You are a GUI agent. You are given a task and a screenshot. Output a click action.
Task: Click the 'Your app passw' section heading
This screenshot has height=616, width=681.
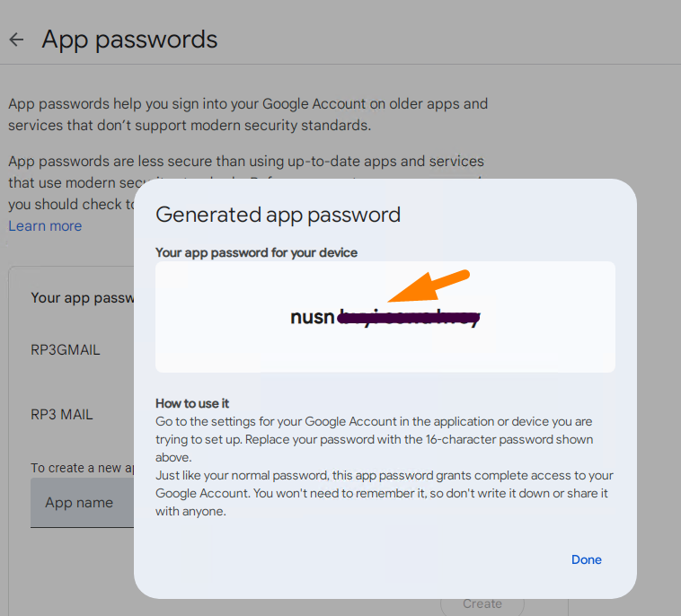point(83,298)
